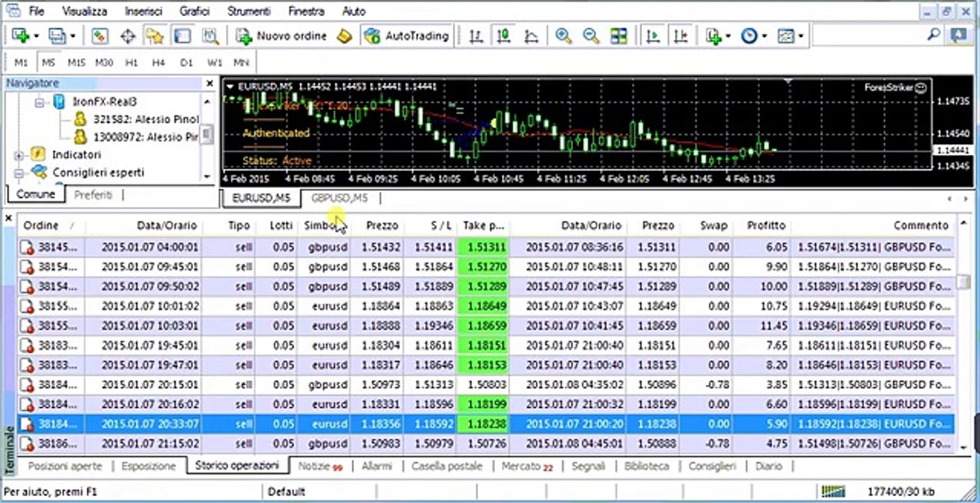The image size is (980, 503).
Task: Open the Diario tab
Action: [769, 466]
